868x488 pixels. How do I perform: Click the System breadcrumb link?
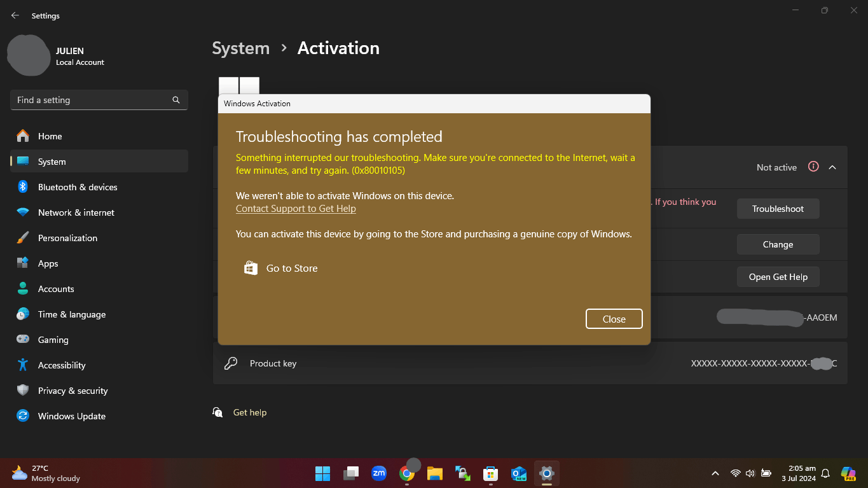tap(240, 48)
